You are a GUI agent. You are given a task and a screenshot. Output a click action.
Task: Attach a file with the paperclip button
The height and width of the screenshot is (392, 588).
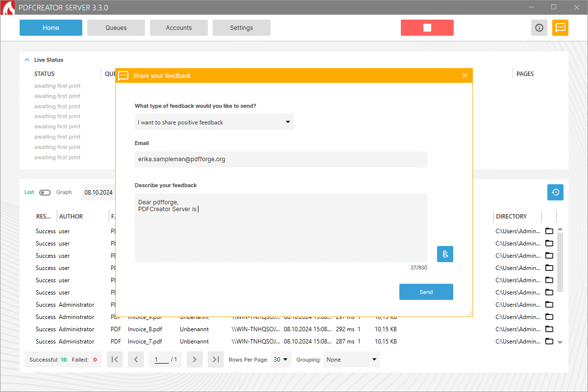tap(445, 254)
